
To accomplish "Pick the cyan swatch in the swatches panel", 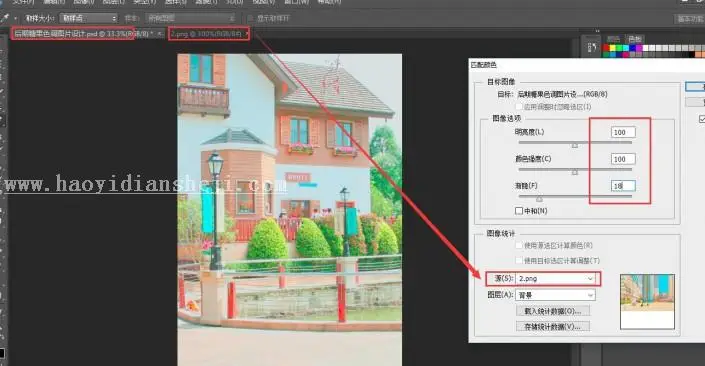I will point(626,48).
